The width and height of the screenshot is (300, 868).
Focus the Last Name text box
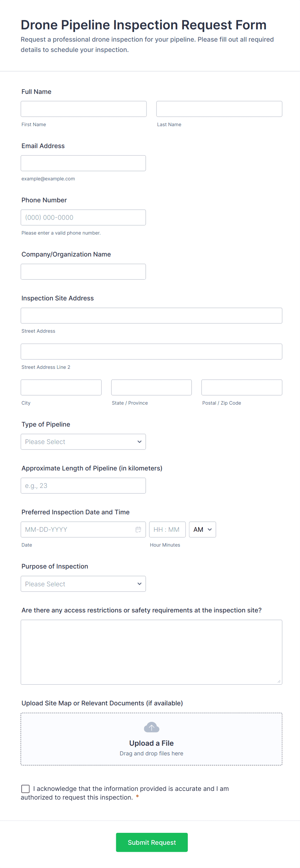(219, 109)
